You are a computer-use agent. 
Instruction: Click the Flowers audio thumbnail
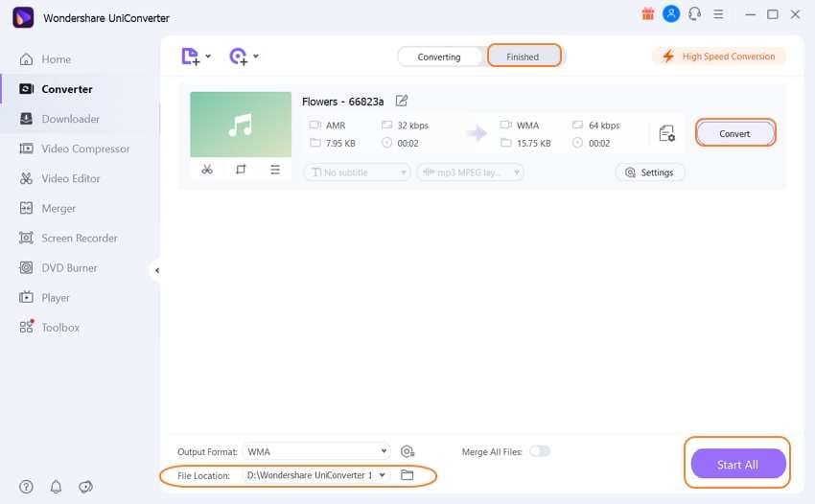point(241,125)
